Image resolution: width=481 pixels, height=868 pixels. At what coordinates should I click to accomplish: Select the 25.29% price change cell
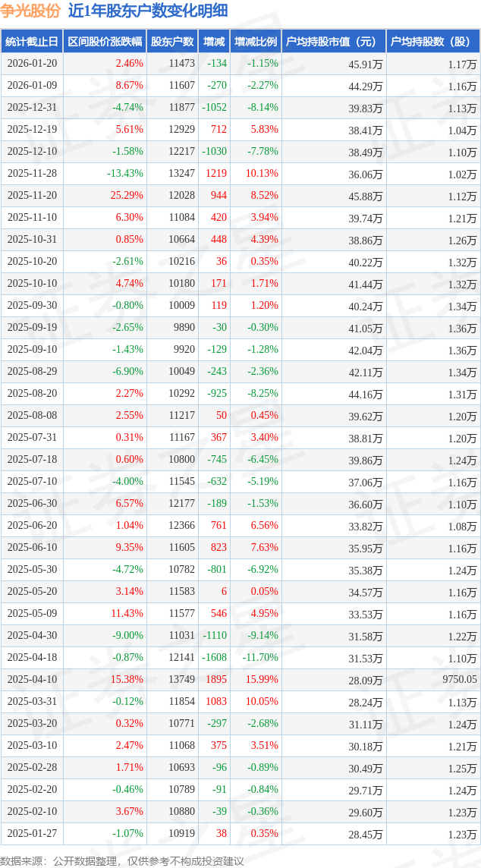coord(126,196)
